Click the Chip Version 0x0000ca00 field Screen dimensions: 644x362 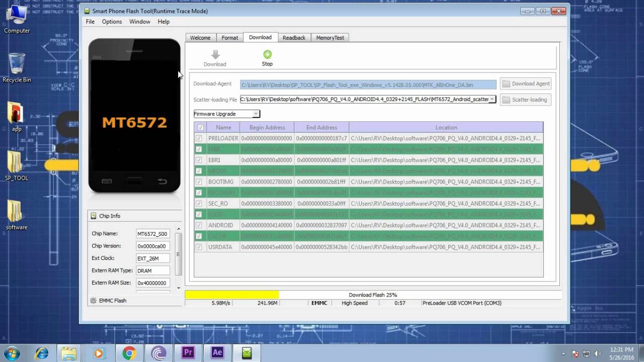pos(153,246)
